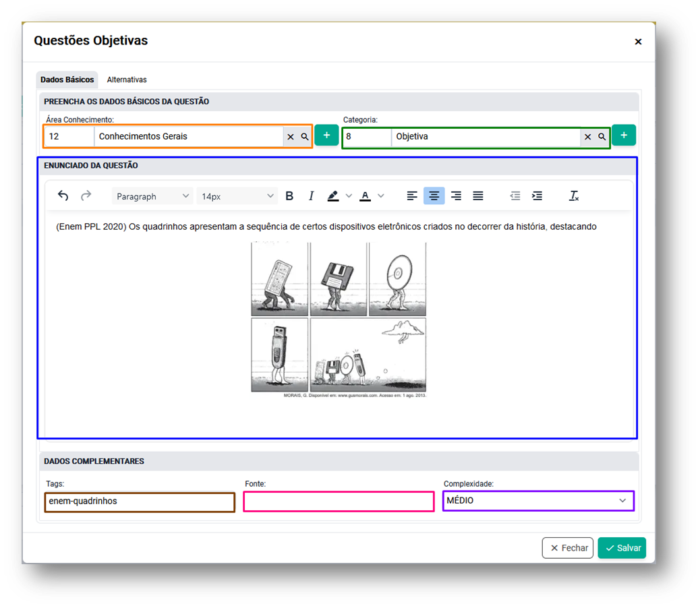Click the Enem PPL 2020 question text
This screenshot has width=700, height=608.
(326, 226)
